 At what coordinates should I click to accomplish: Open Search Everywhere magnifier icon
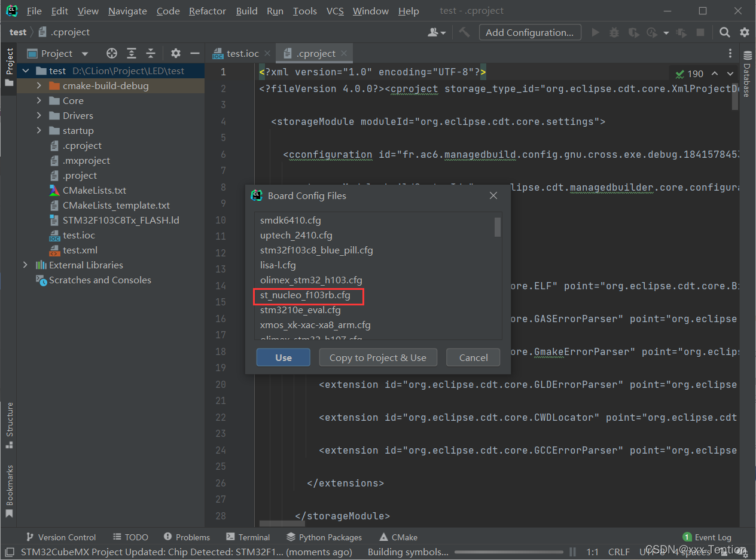pyautogui.click(x=724, y=32)
